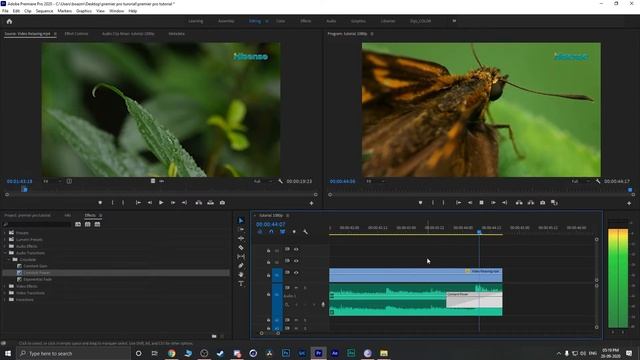Expand the Audio Effects folder
640x360 pixels.
point(5,246)
